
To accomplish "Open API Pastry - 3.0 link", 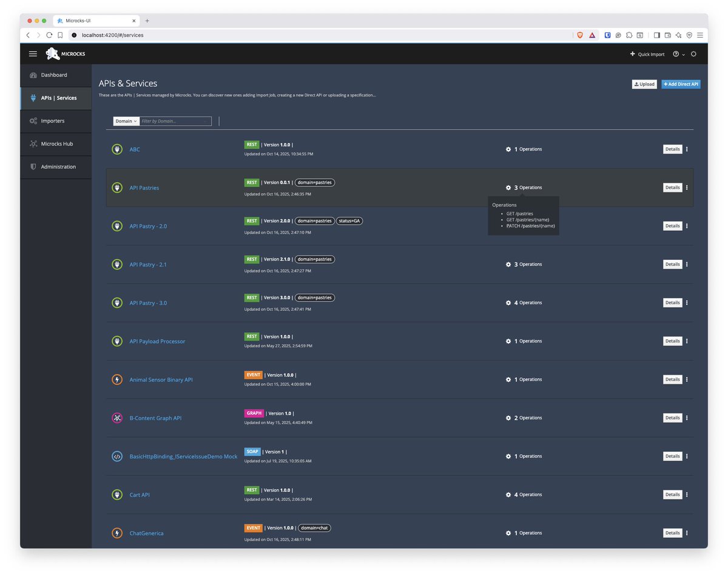I will click(x=148, y=303).
